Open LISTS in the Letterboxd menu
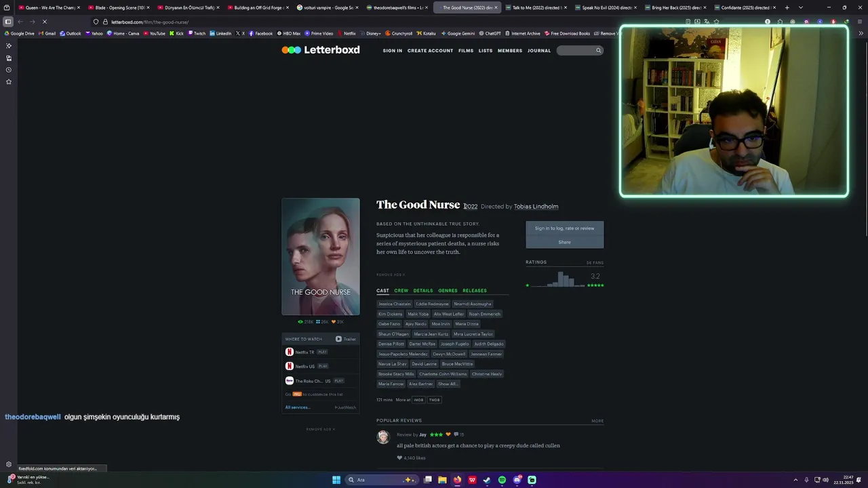Image resolution: width=868 pixels, height=488 pixels. pos(486,51)
